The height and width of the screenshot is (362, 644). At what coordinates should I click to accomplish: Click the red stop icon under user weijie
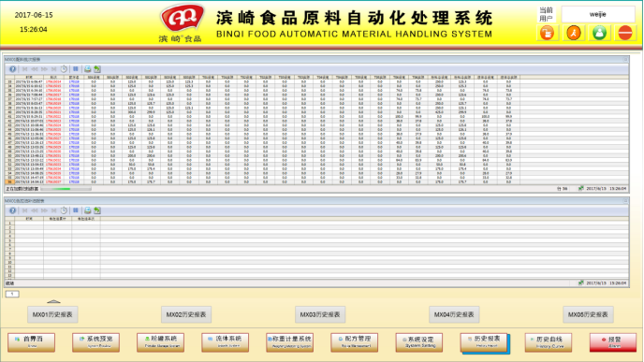[625, 33]
